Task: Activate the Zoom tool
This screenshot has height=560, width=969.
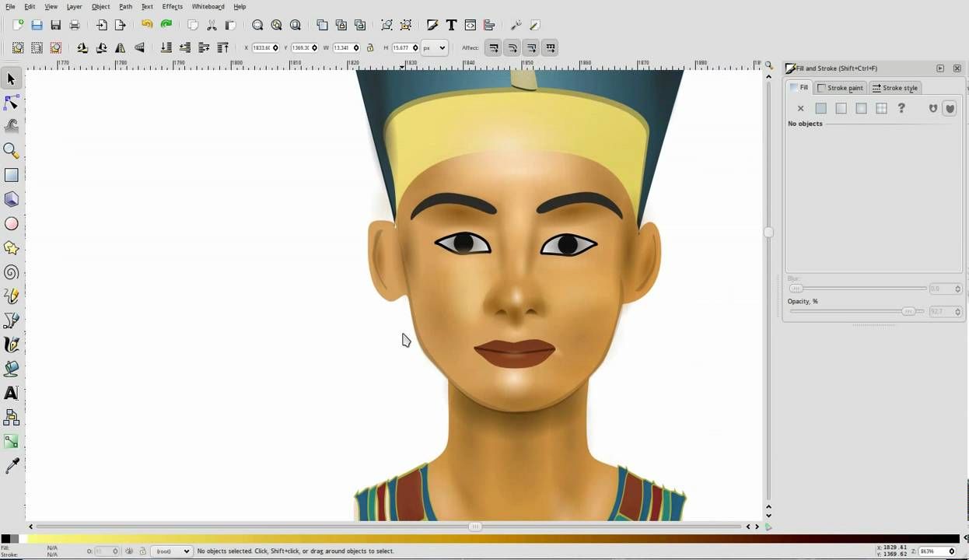Action: (12, 150)
